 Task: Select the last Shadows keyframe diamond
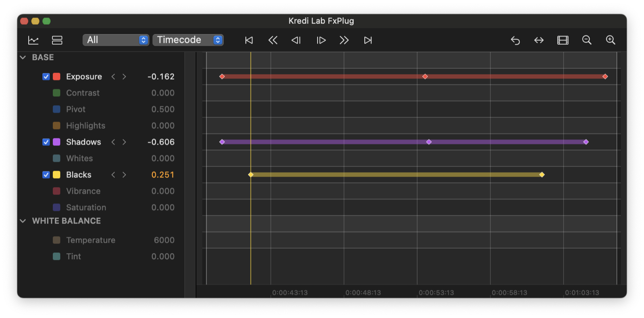pyautogui.click(x=586, y=142)
